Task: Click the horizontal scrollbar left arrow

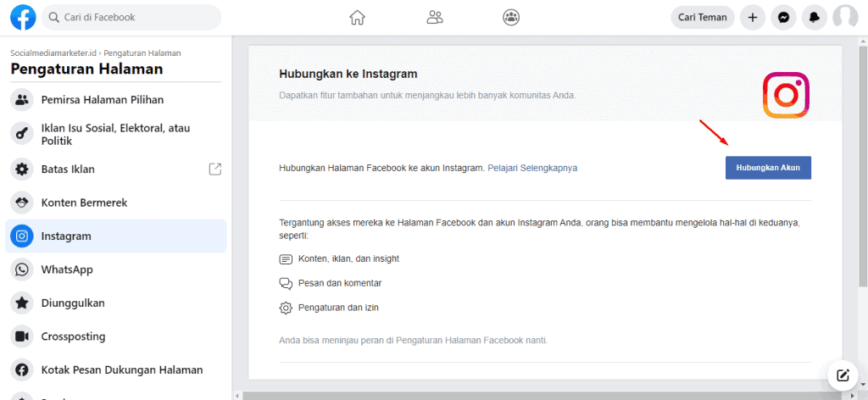Action: point(237,396)
